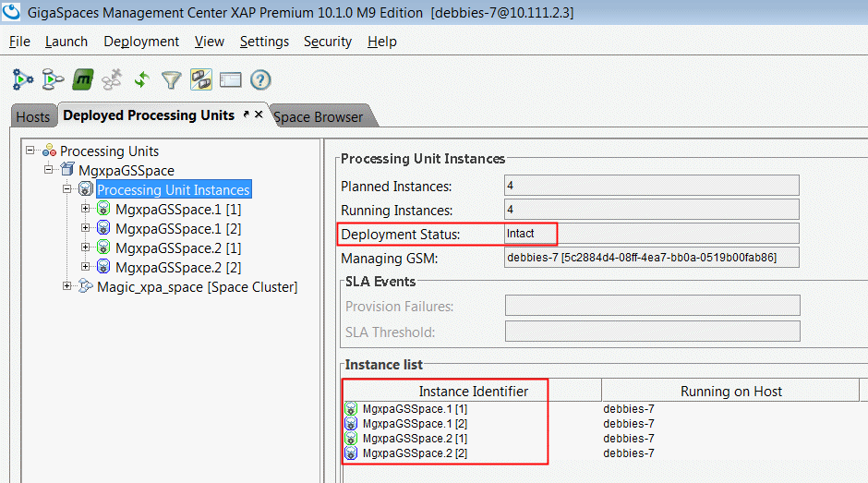Click the icon of MgxpaGSSpace.2 [1] in tree
The height and width of the screenshot is (483, 868).
(103, 248)
